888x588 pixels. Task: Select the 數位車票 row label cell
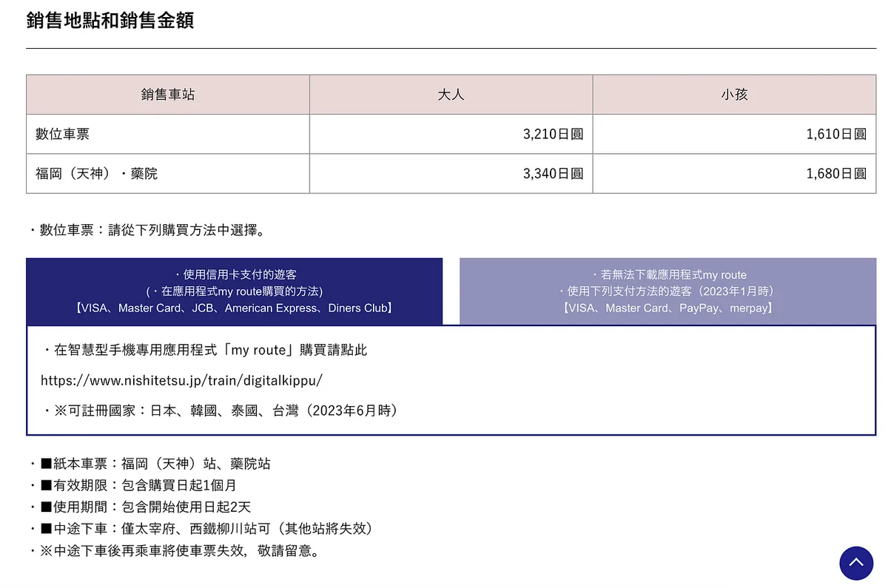tap(64, 134)
